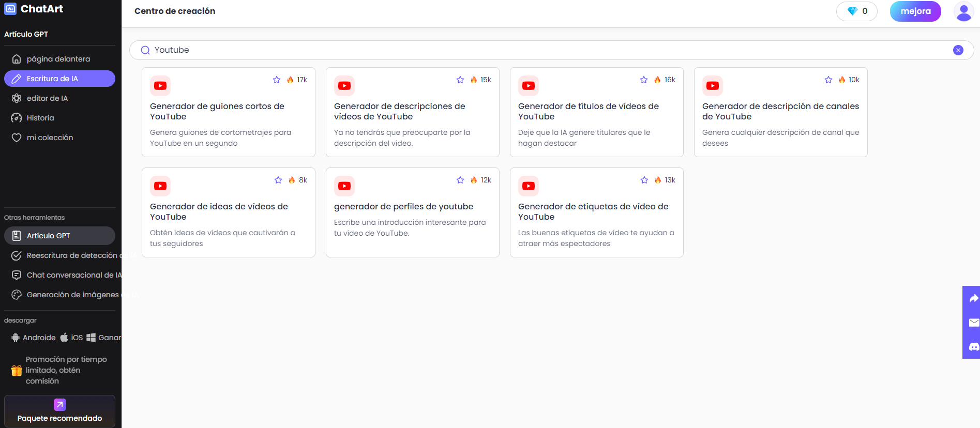Click the Apple logo icon
Screen dimensions: 980x428
[64, 338]
